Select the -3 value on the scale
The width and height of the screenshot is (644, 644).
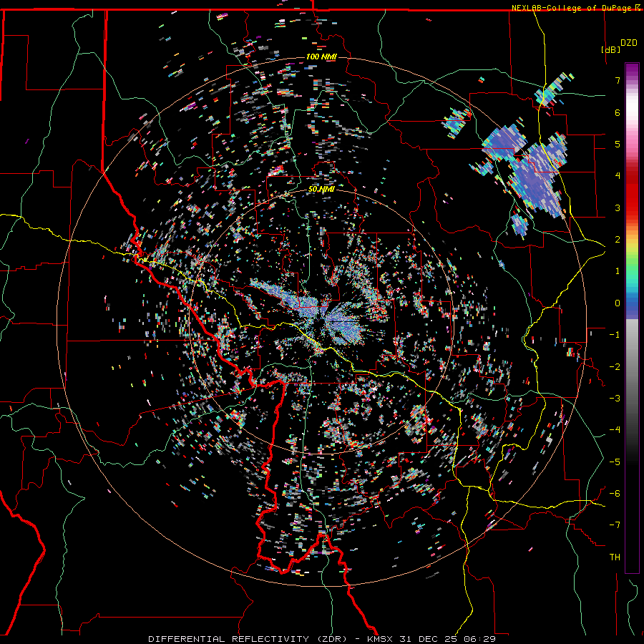pos(615,399)
